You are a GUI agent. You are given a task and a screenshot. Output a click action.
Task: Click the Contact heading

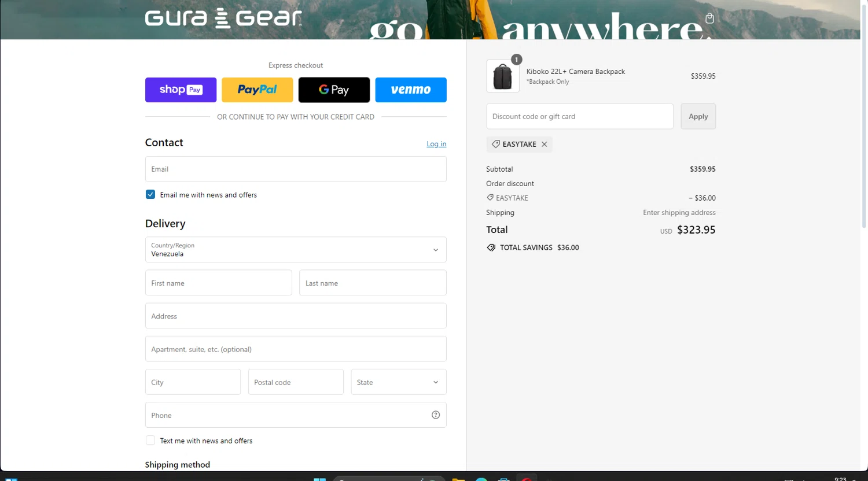[x=164, y=143]
